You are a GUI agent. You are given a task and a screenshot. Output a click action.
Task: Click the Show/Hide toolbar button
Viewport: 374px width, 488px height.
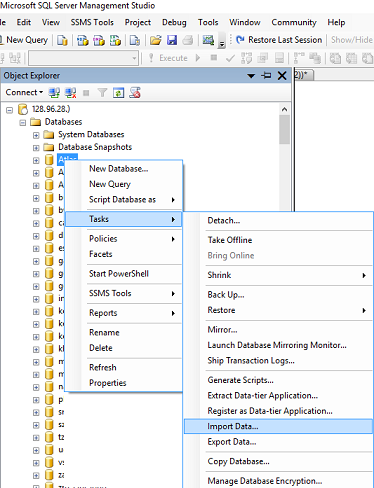[352, 40]
